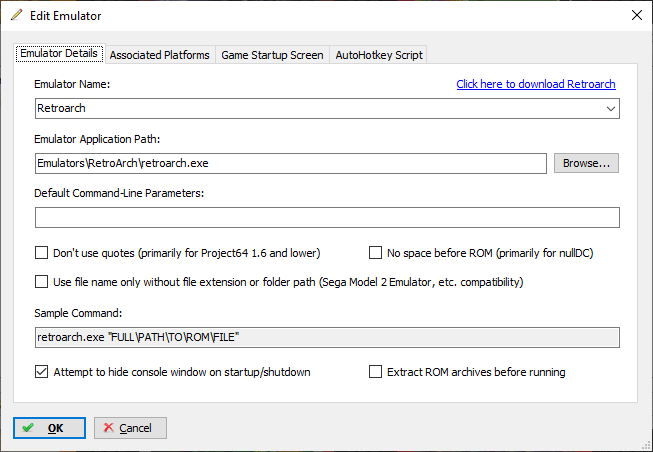The width and height of the screenshot is (653, 452).
Task: Click the Emulator Application Path label
Action: click(97, 139)
